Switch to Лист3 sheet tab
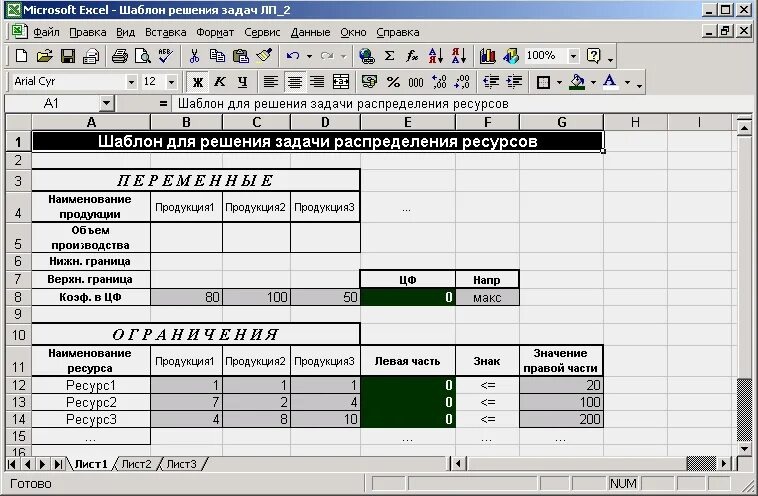 (x=181, y=464)
